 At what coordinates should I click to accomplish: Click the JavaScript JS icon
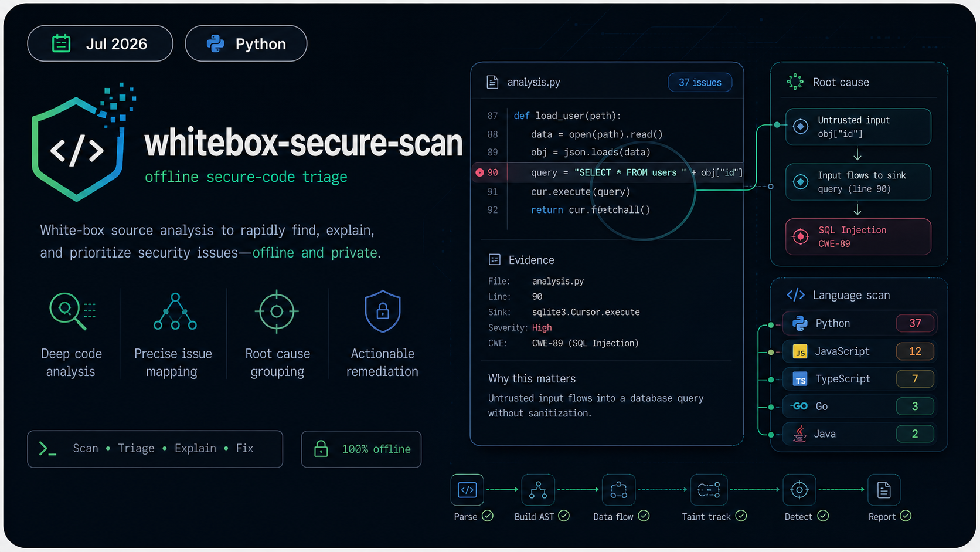click(800, 351)
